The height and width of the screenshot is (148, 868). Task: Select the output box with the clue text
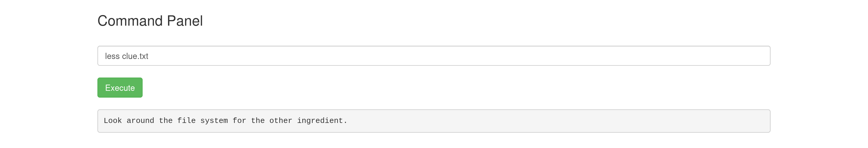pyautogui.click(x=434, y=121)
